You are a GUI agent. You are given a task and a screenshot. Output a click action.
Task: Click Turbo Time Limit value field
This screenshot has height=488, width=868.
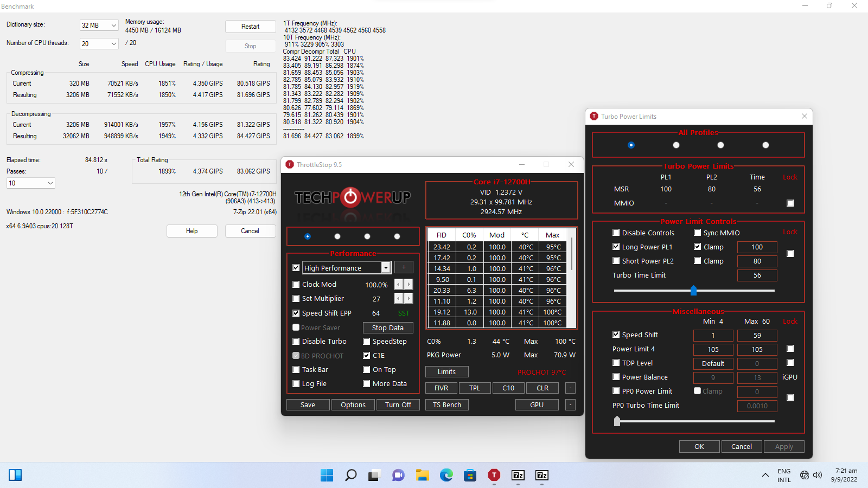click(757, 275)
